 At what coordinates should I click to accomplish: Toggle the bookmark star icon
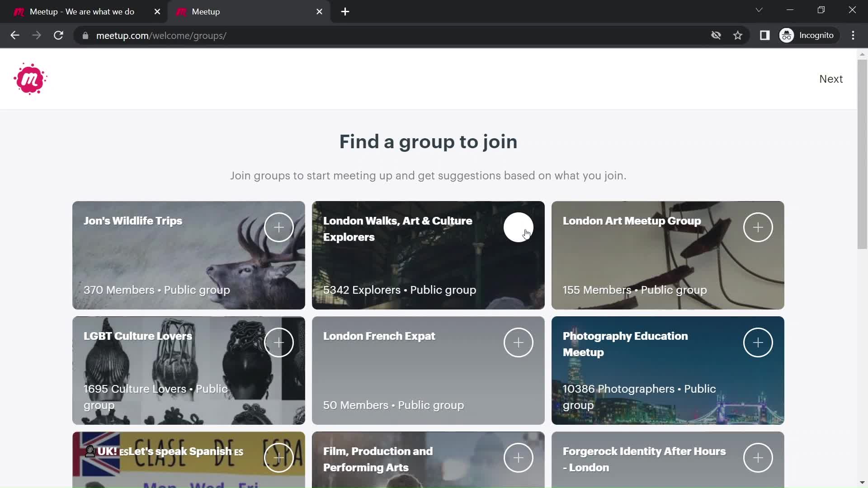click(x=738, y=35)
